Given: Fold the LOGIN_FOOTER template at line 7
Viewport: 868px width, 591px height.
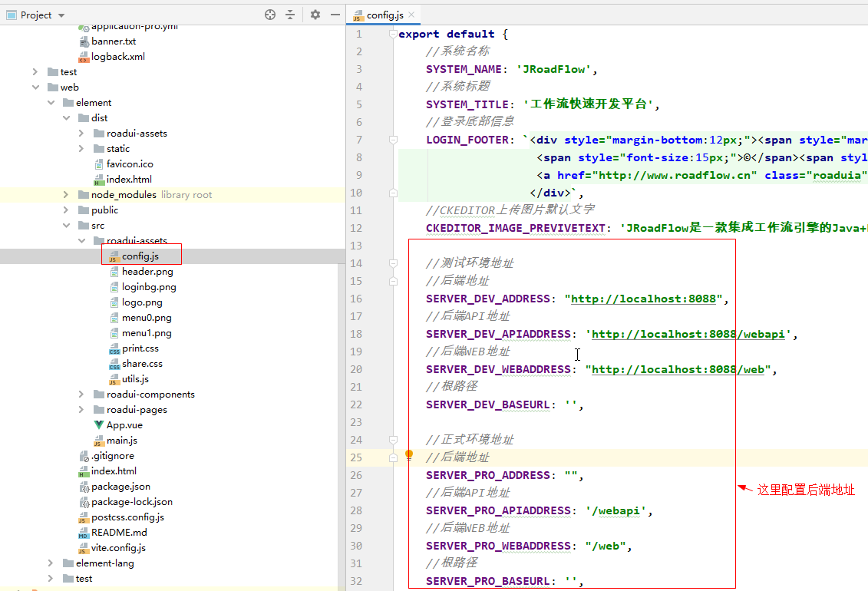Looking at the screenshot, I should (393, 140).
